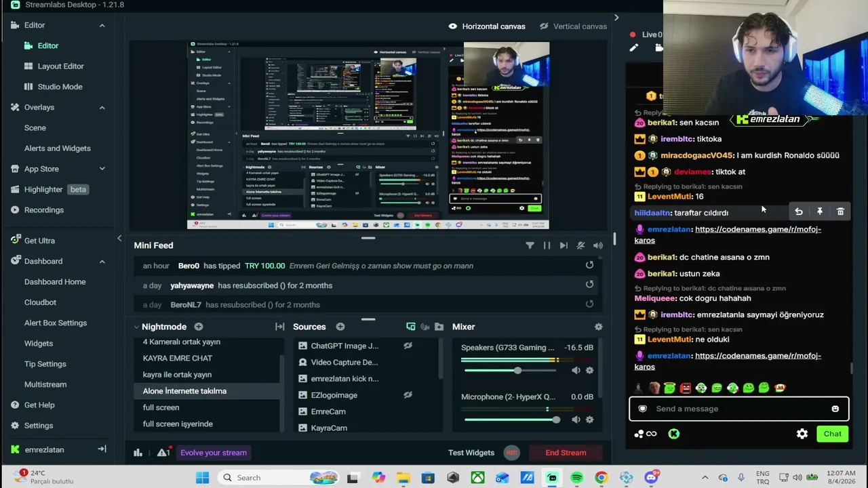Open Multistream page
Screen dimensions: 868x488
(x=45, y=384)
